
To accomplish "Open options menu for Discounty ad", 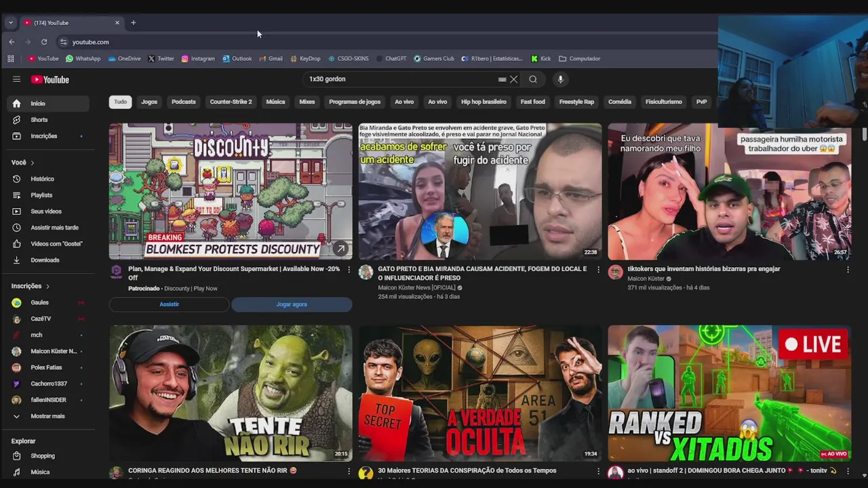I will pos(349,270).
